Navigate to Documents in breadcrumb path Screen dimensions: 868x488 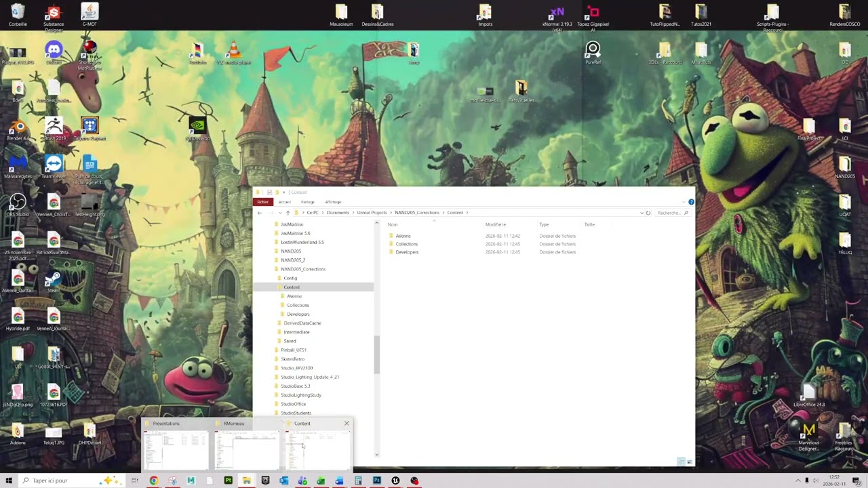tap(338, 213)
